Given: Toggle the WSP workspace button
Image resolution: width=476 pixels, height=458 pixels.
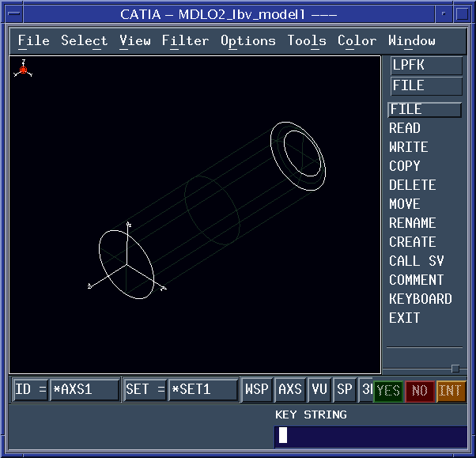Looking at the screenshot, I should [x=256, y=390].
